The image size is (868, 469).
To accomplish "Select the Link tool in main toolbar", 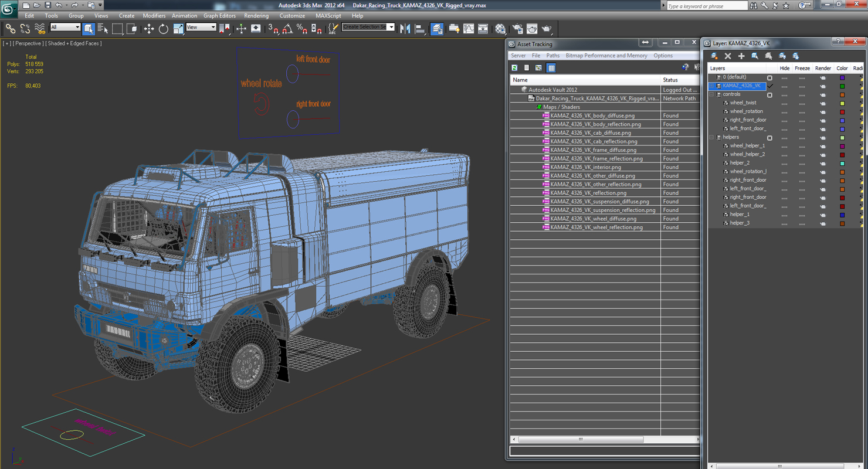I will coord(10,28).
